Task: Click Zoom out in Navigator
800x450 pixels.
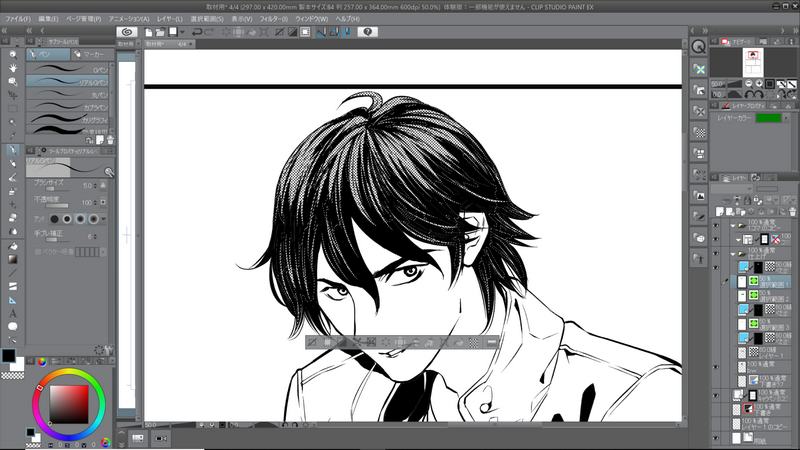Action: point(748,84)
